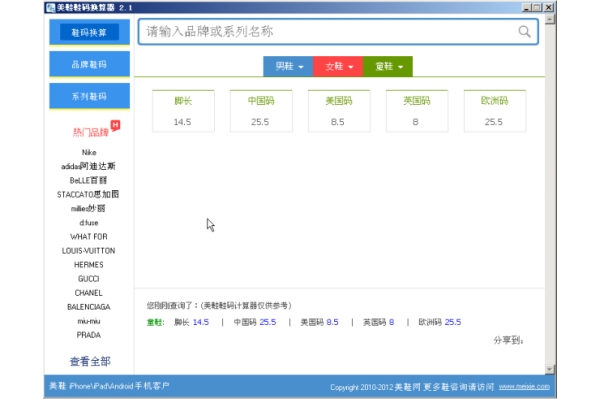
Task: Open the d:fuse brand link
Action: pos(89,223)
